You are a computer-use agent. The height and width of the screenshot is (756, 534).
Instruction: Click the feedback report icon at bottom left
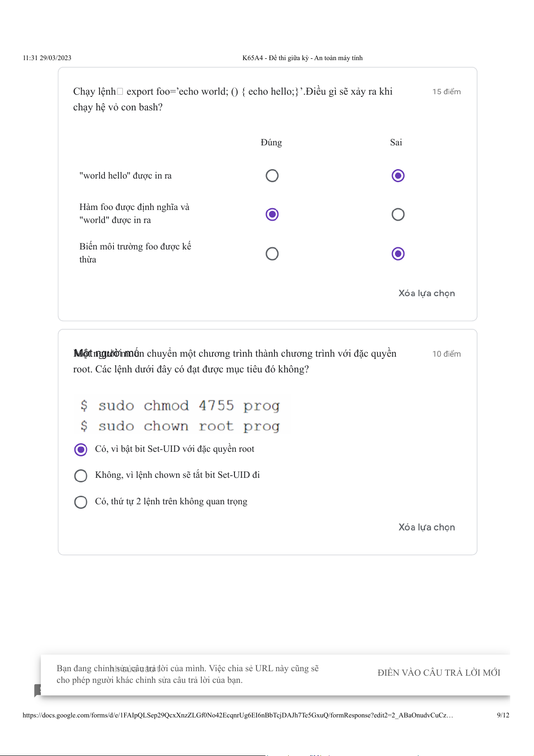38,690
